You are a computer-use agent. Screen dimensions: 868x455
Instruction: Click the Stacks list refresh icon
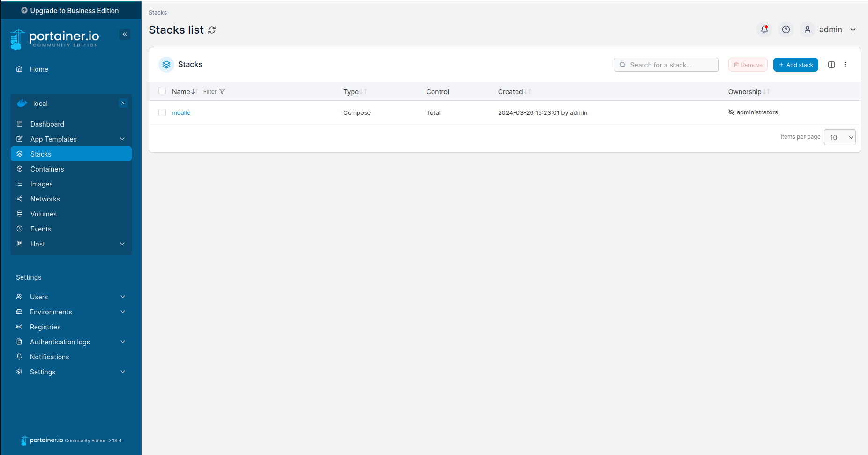click(212, 30)
